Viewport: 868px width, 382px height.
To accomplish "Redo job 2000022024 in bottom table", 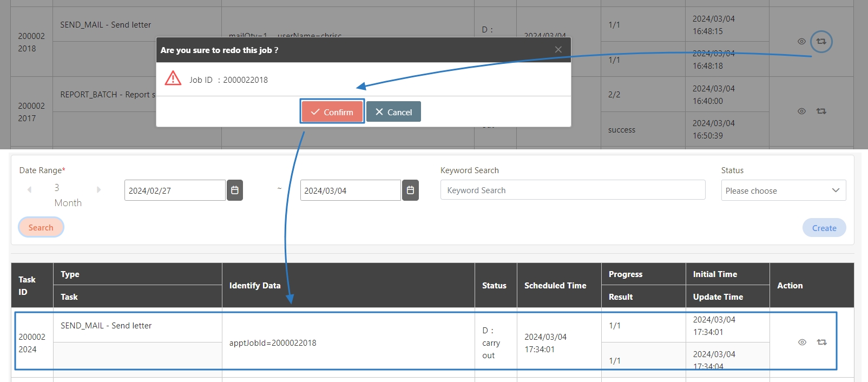I will click(x=821, y=343).
